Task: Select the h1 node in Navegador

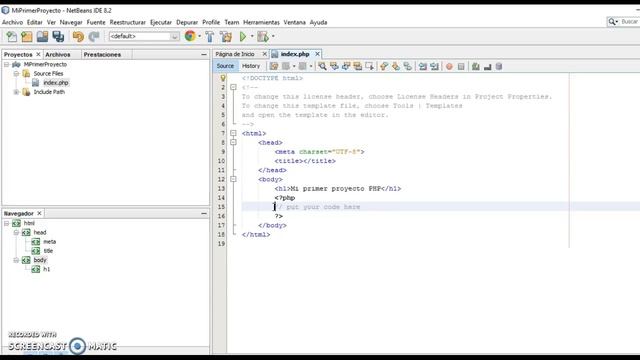Action: (x=47, y=269)
